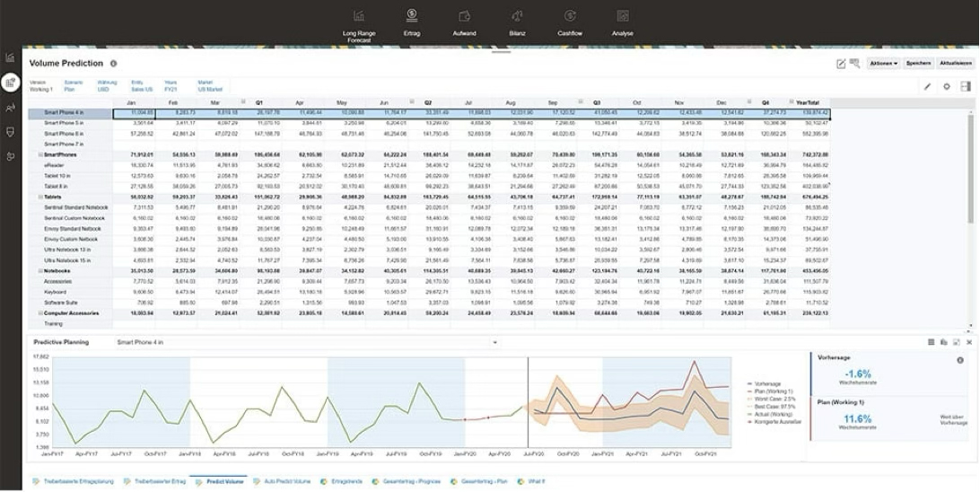The image size is (980, 492).
Task: Switch to the What If tab
Action: 536,481
